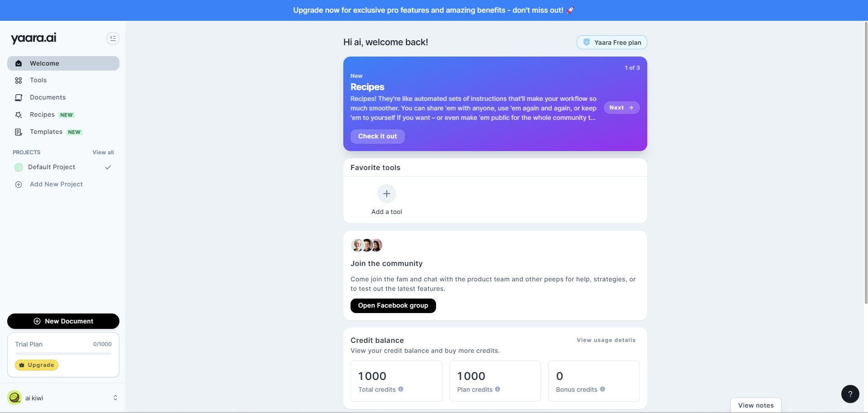Click the Recipes icon in sidebar
This screenshot has height=413, width=868.
[19, 115]
